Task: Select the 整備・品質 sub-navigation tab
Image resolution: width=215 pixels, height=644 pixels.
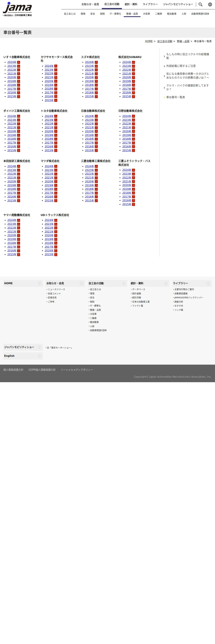Action: (x=132, y=14)
